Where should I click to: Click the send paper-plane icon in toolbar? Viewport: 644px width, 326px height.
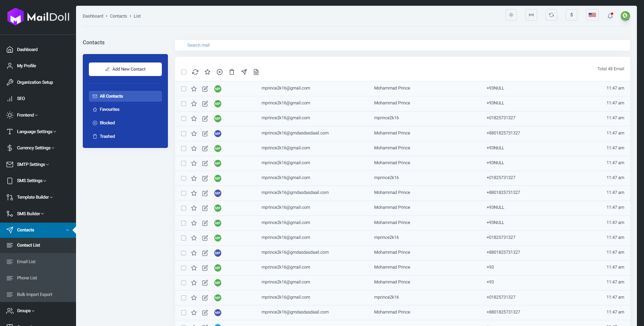click(244, 72)
